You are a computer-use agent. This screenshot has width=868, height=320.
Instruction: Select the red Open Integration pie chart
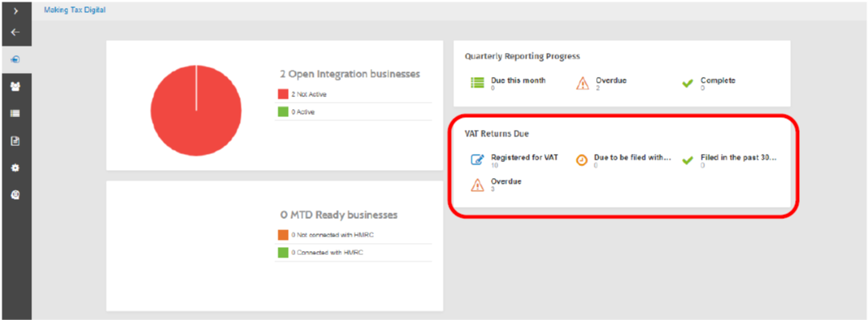coord(196,110)
